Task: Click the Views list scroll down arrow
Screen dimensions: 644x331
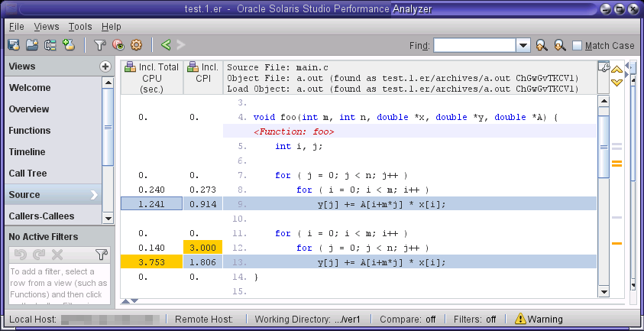Action: (x=108, y=219)
